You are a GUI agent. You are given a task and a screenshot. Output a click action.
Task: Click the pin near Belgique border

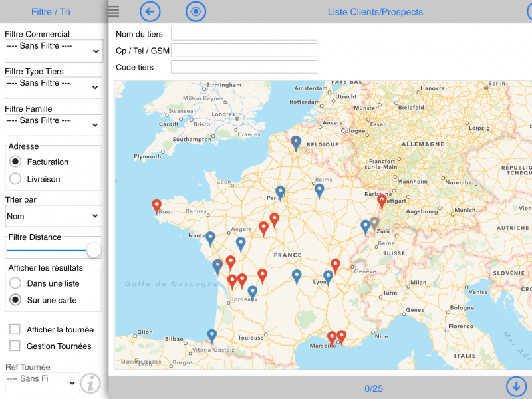[x=296, y=143]
